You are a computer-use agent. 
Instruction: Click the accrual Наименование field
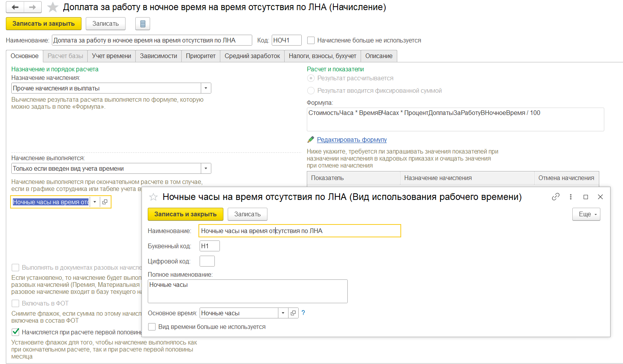click(152, 40)
